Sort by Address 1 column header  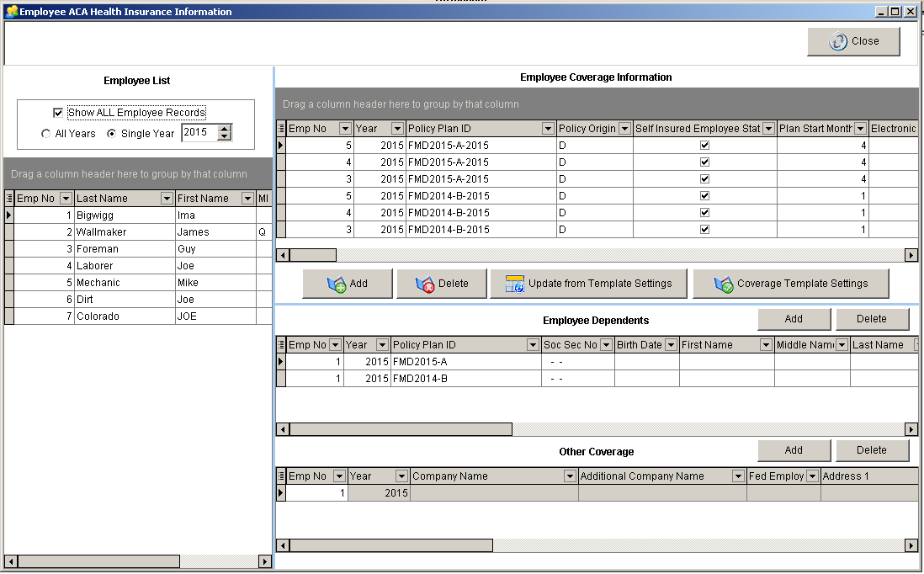870,476
